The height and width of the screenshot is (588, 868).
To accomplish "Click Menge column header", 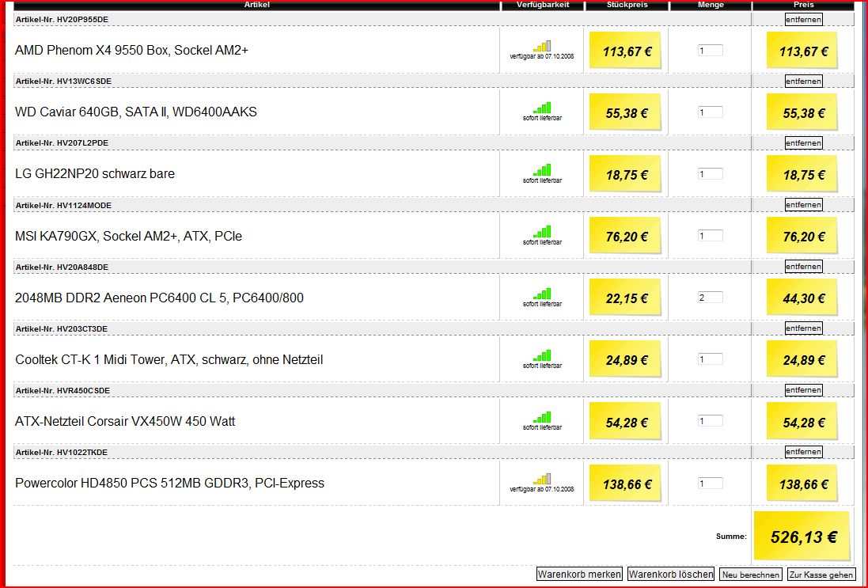I will (x=711, y=5).
